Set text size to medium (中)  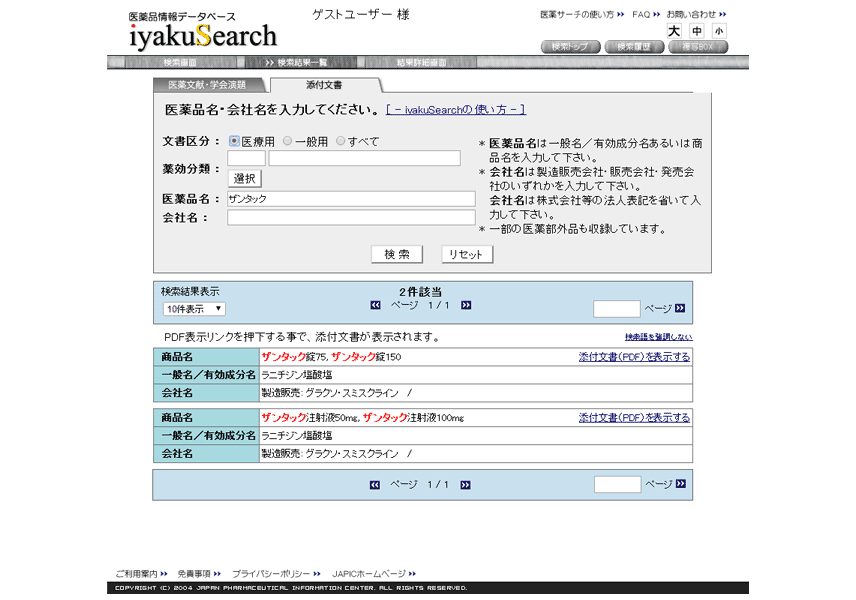coord(697,31)
